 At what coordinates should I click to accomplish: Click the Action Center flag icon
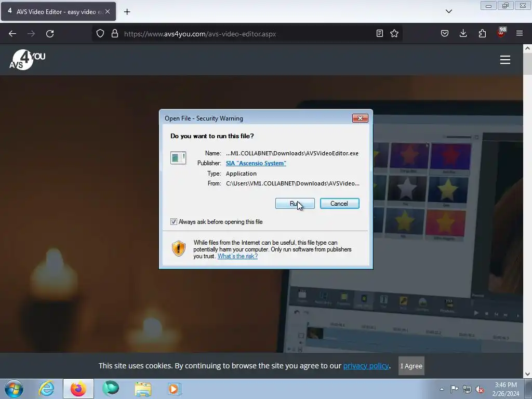click(454, 389)
